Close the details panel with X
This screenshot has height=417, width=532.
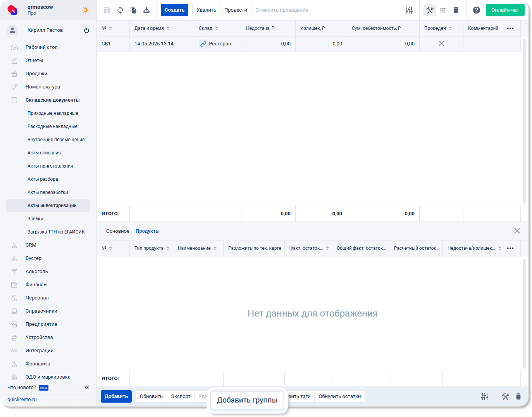coord(517,231)
